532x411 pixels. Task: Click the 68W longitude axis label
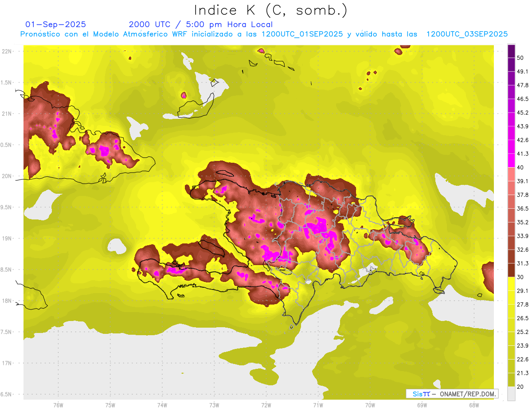click(x=474, y=405)
